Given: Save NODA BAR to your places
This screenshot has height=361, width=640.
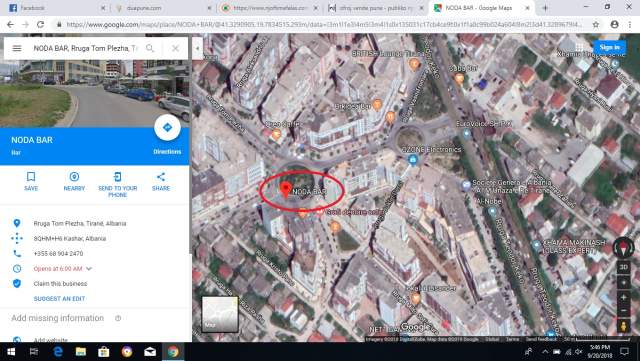Looking at the screenshot, I should (31, 181).
